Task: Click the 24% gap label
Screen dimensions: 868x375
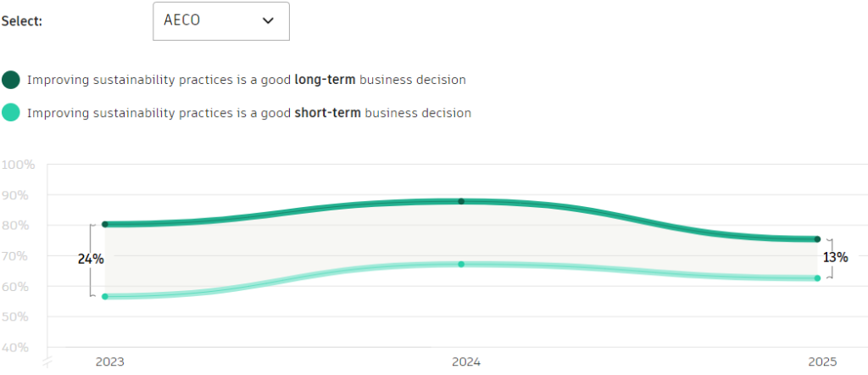Action: coord(91,259)
